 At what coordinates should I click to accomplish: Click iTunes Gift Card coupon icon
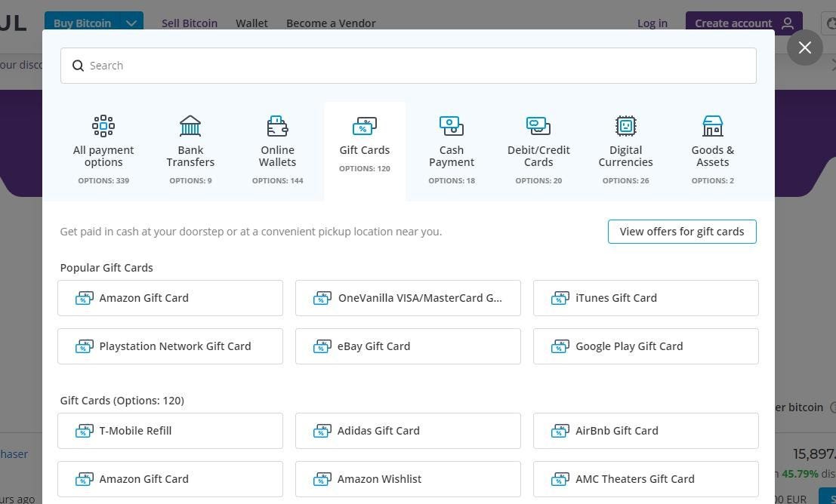coord(560,298)
